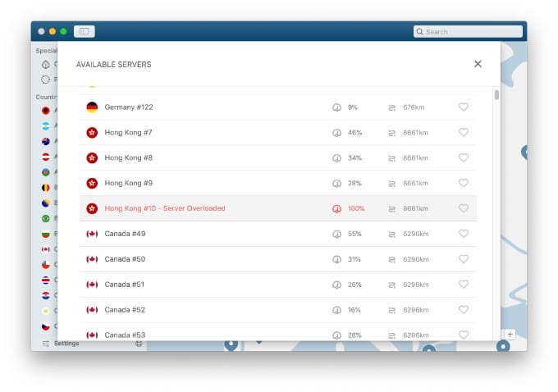Click the Bulgaria flag in sidebar list

(x=46, y=234)
